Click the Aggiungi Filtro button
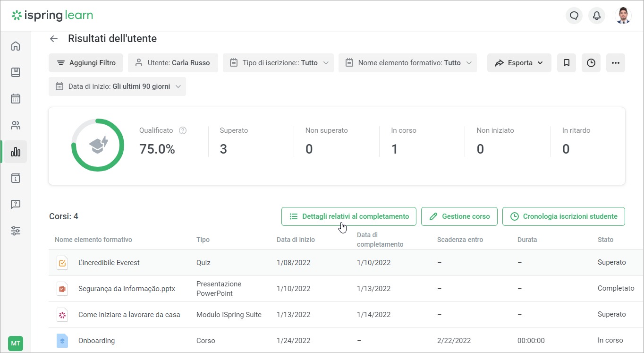Viewport: 644px width, 353px height. tap(86, 63)
